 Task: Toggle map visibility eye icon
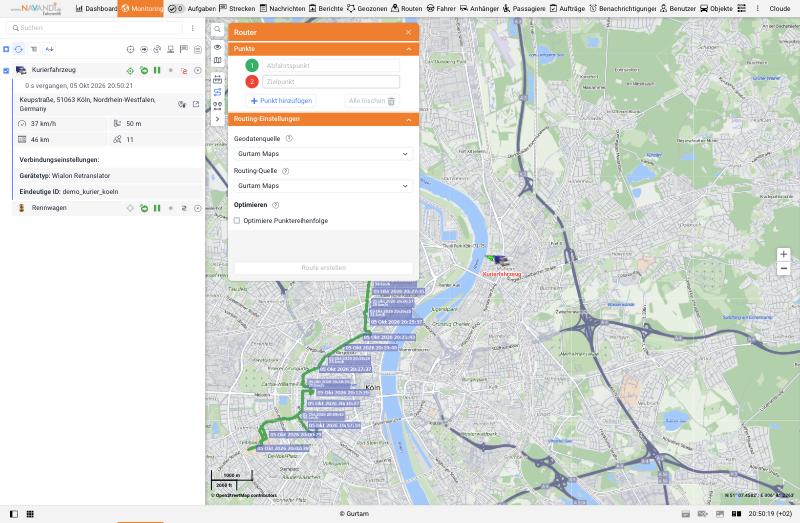[x=217, y=47]
